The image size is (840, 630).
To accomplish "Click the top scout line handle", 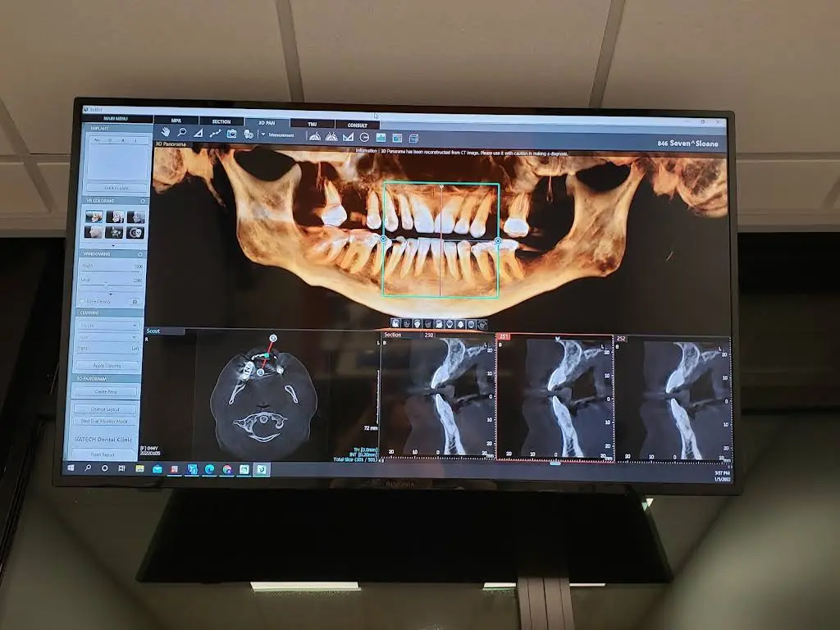I will coord(273,338).
